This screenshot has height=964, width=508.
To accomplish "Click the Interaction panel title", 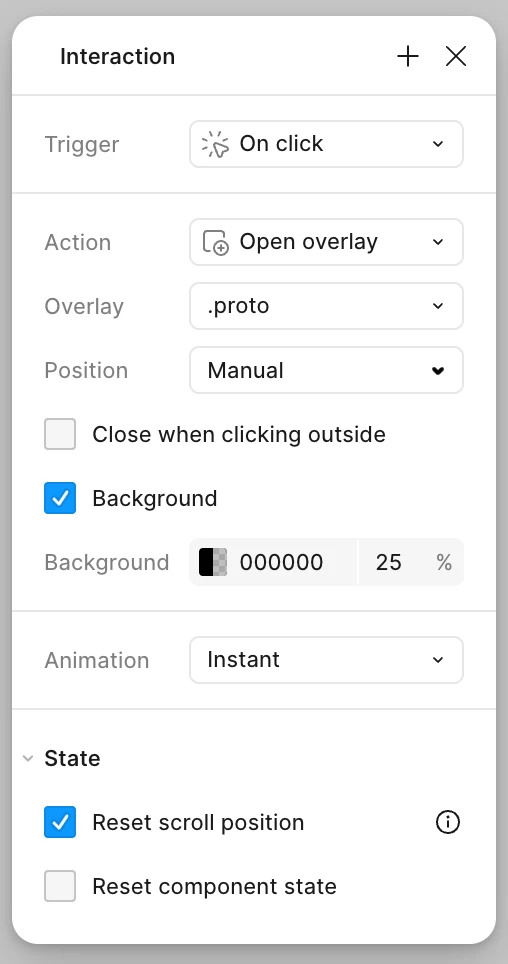I will point(117,57).
